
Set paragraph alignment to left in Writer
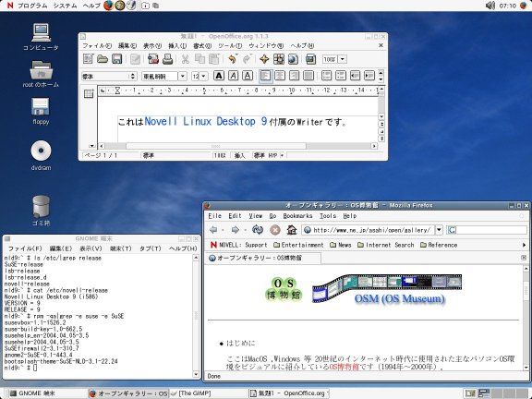click(x=266, y=76)
